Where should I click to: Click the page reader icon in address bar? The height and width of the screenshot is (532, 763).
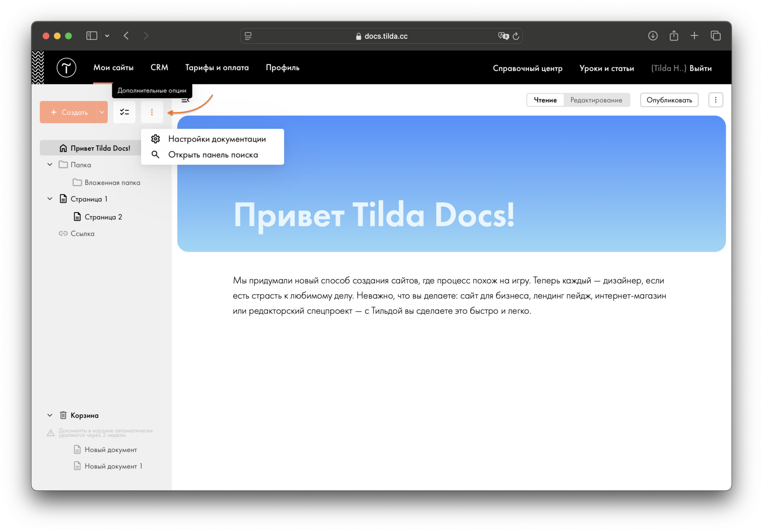point(248,36)
